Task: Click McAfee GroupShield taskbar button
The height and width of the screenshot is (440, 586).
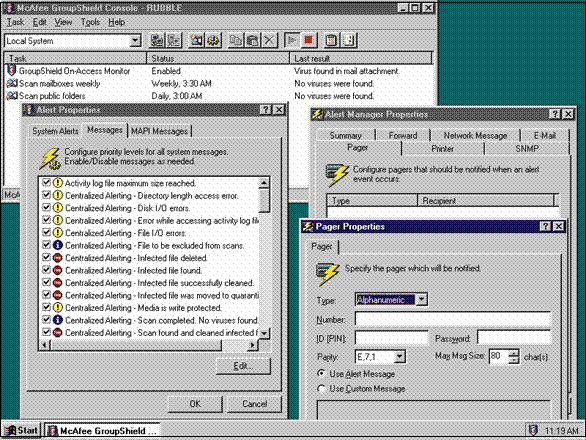Action: 103,430
